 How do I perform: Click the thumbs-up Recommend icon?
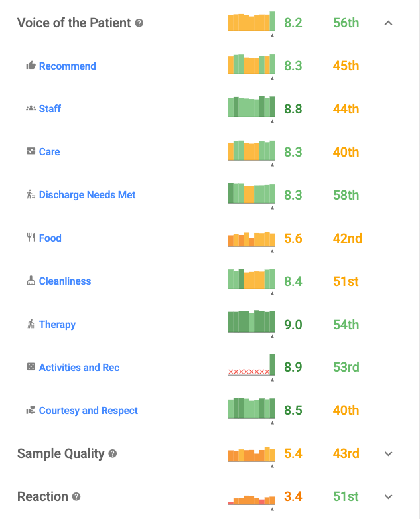(31, 66)
